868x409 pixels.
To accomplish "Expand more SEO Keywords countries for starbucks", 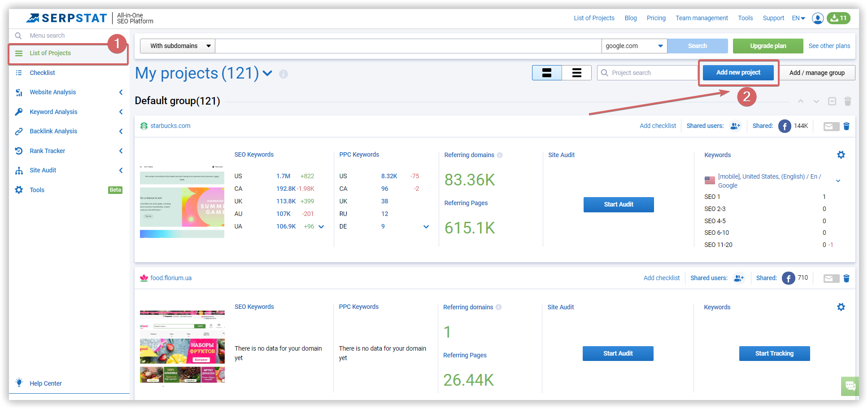I will tap(321, 227).
